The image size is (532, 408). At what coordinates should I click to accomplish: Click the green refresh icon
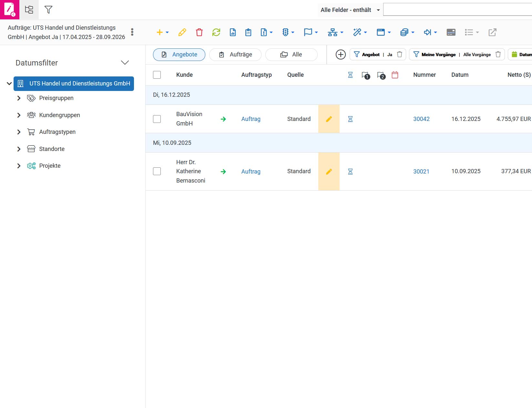216,32
